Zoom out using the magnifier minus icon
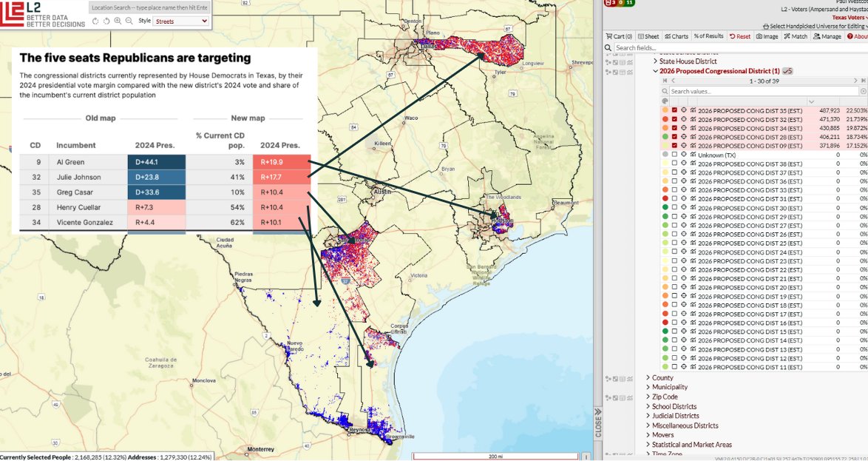 click(x=129, y=21)
